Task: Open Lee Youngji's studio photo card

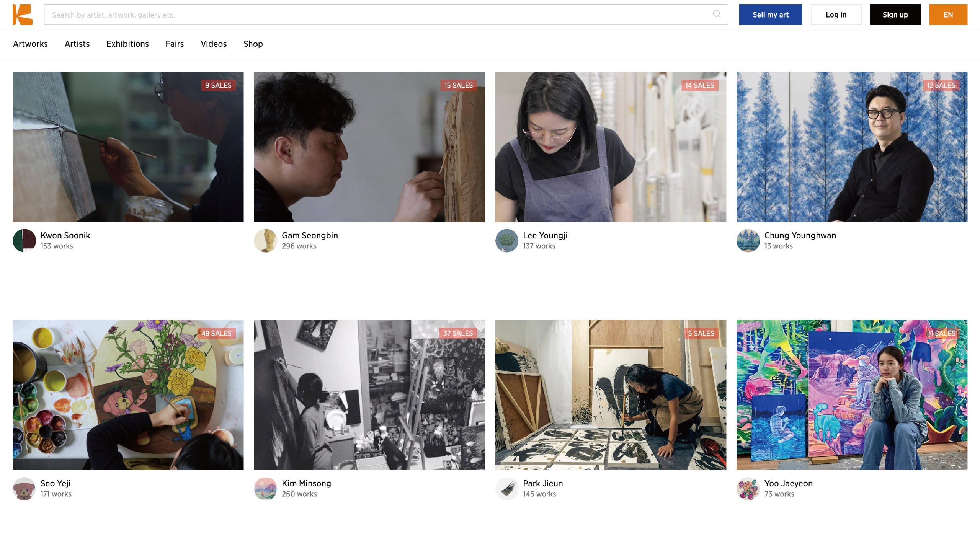Action: click(x=611, y=147)
